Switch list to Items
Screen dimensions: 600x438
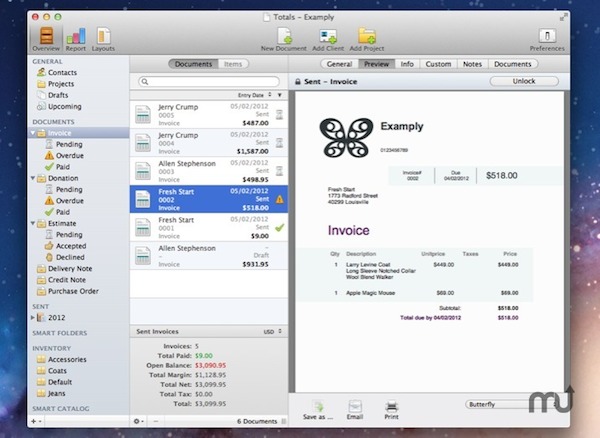coord(233,64)
